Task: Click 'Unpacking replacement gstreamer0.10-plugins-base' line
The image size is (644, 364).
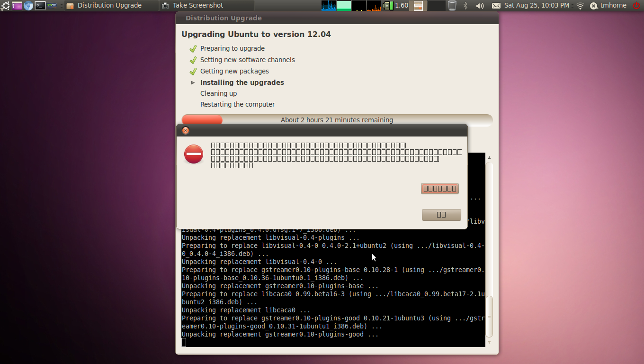Action: pyautogui.click(x=280, y=286)
